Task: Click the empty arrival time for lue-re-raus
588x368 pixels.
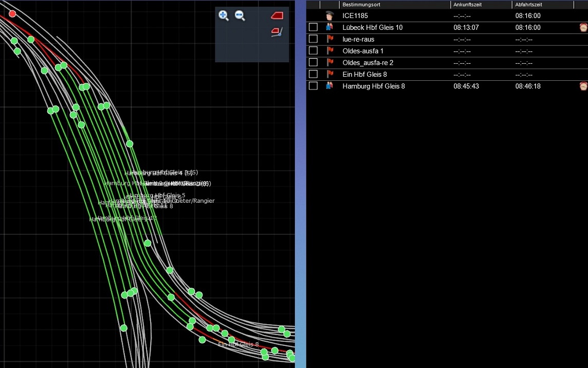Action: click(462, 40)
